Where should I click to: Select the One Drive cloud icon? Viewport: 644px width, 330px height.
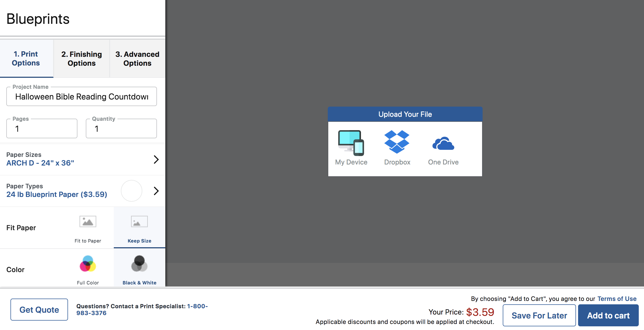(x=443, y=144)
